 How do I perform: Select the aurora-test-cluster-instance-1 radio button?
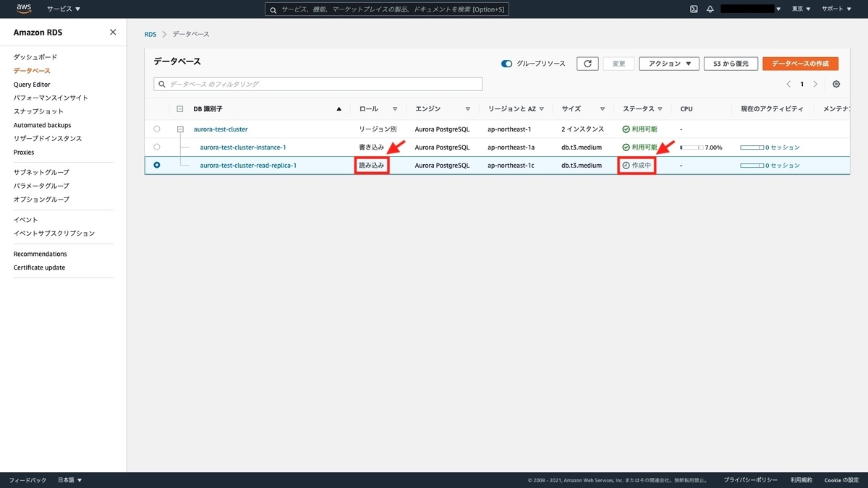[157, 147]
